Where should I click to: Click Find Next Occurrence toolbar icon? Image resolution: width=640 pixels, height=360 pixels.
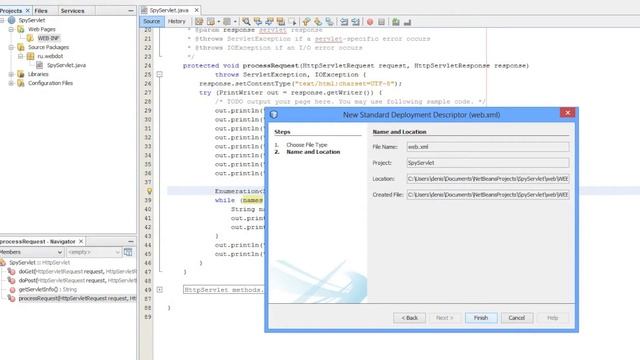click(269, 22)
